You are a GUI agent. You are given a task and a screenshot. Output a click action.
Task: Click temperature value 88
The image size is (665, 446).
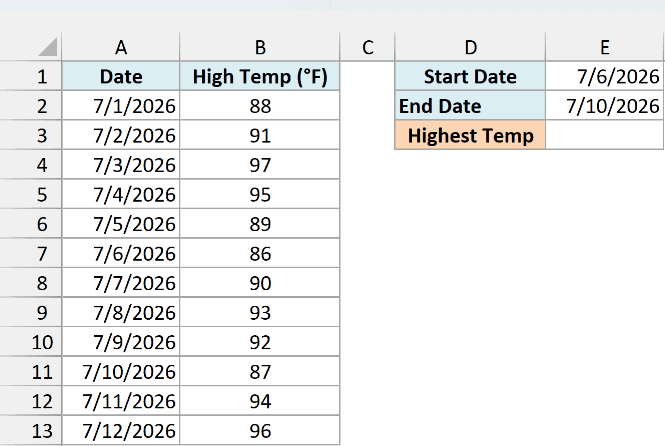point(260,106)
